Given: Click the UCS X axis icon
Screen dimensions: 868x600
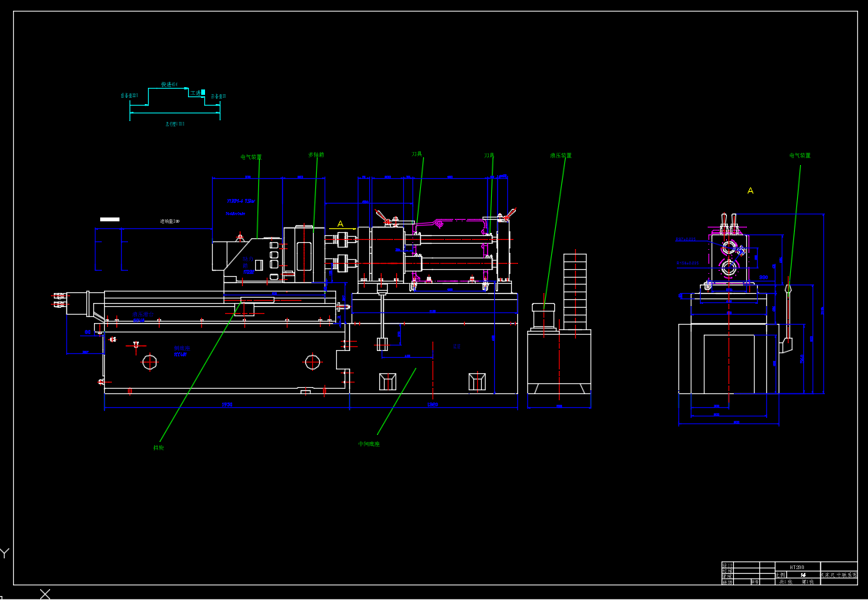Looking at the screenshot, I should point(45,593).
